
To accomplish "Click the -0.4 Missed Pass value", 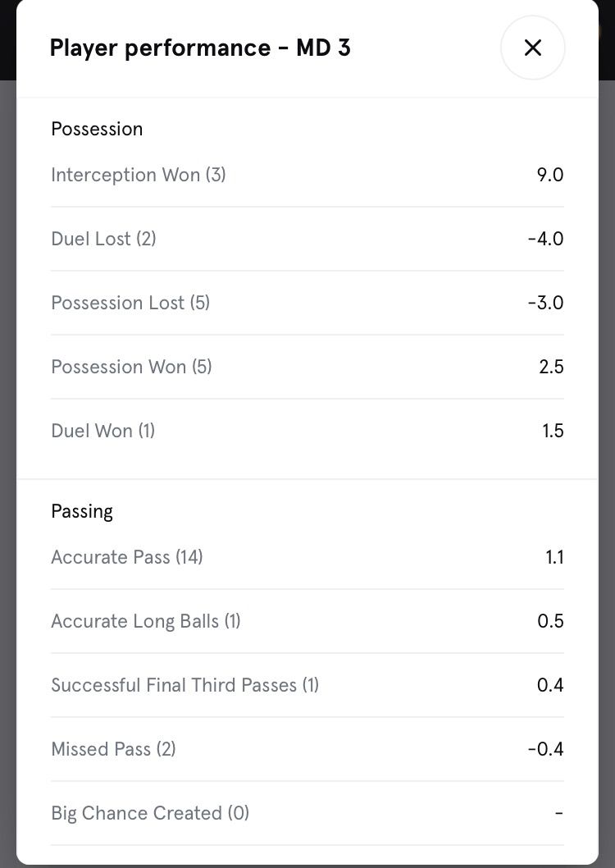I will [x=545, y=749].
